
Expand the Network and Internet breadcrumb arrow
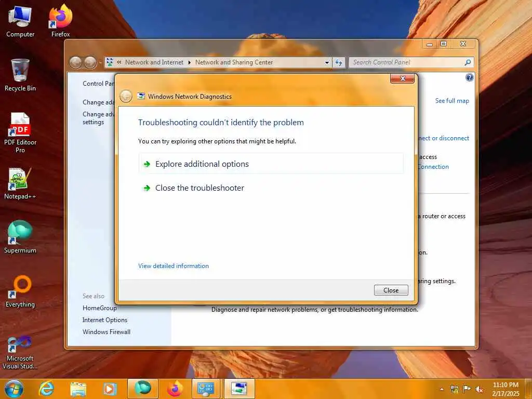(x=189, y=62)
